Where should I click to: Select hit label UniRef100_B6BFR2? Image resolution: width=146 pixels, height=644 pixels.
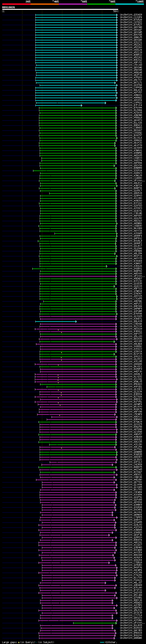[x=131, y=271]
